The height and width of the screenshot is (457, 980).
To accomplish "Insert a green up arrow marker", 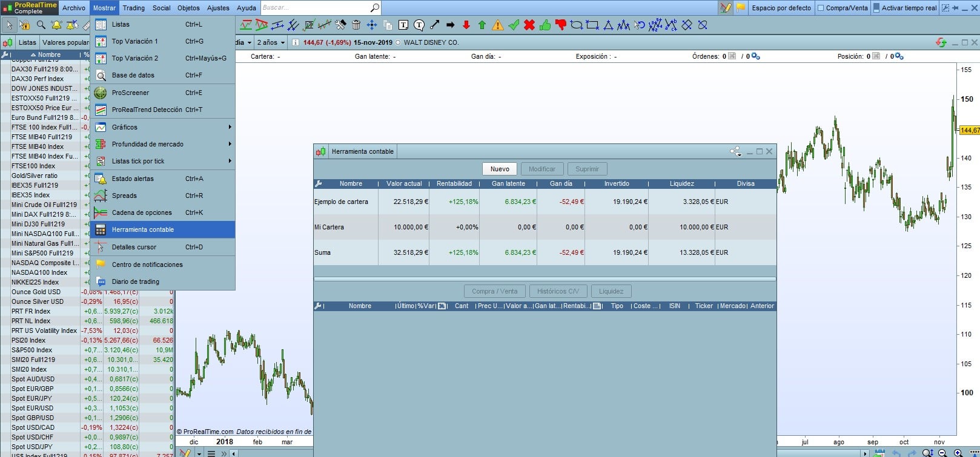I will click(x=482, y=25).
